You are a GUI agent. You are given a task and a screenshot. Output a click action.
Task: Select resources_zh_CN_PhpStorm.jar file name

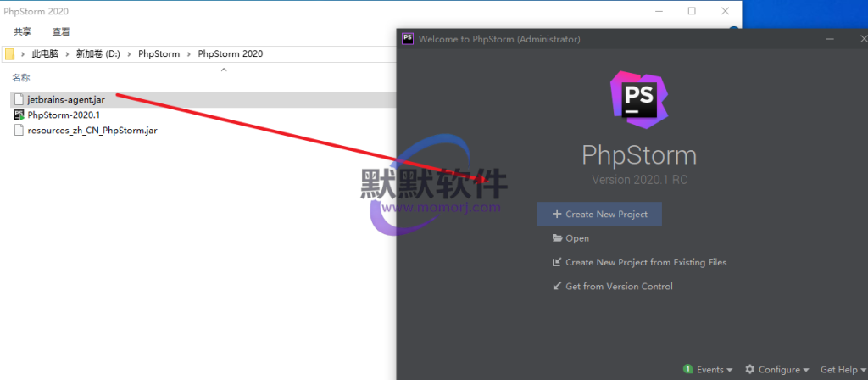click(92, 131)
